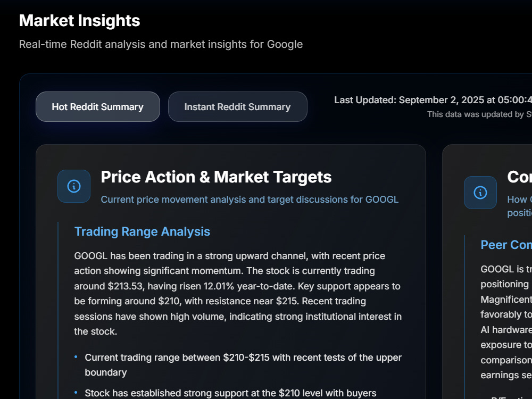Screen dimensions: 532x399
Task: Click the 'This data was updated by' note
Action: [x=479, y=114]
